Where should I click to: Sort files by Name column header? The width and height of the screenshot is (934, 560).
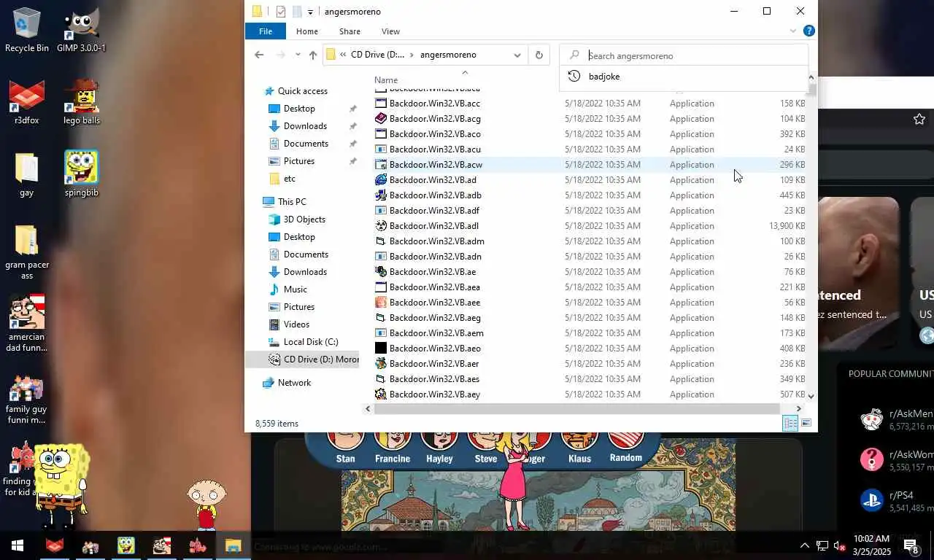tap(386, 80)
